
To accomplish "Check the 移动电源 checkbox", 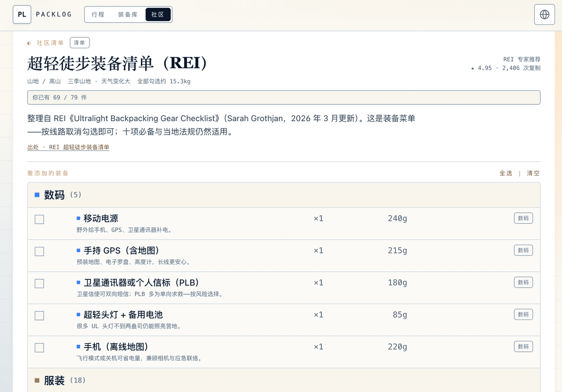I will (39, 219).
